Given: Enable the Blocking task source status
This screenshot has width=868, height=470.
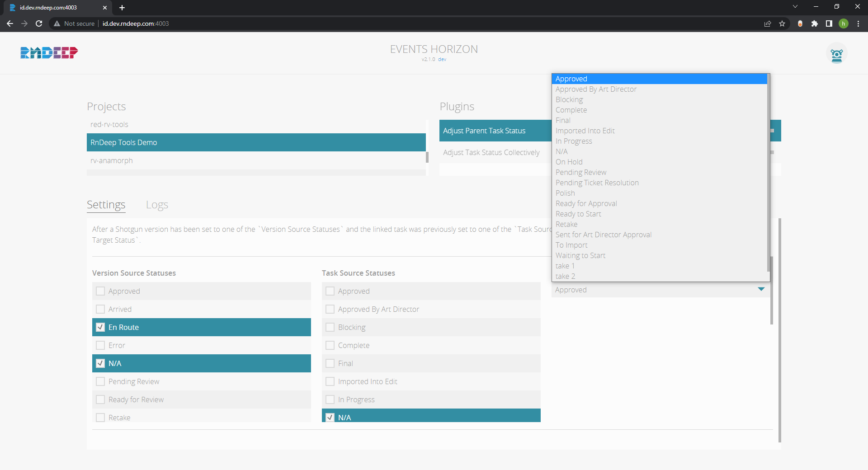Looking at the screenshot, I should 330,327.
